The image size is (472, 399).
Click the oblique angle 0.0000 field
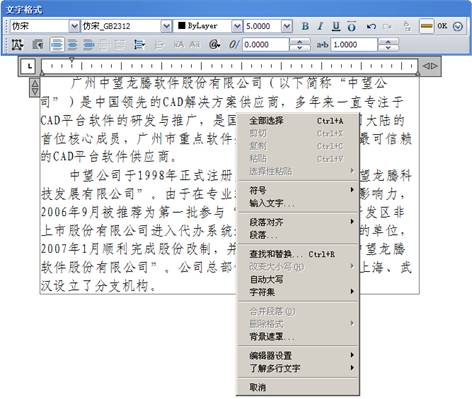[x=265, y=45]
